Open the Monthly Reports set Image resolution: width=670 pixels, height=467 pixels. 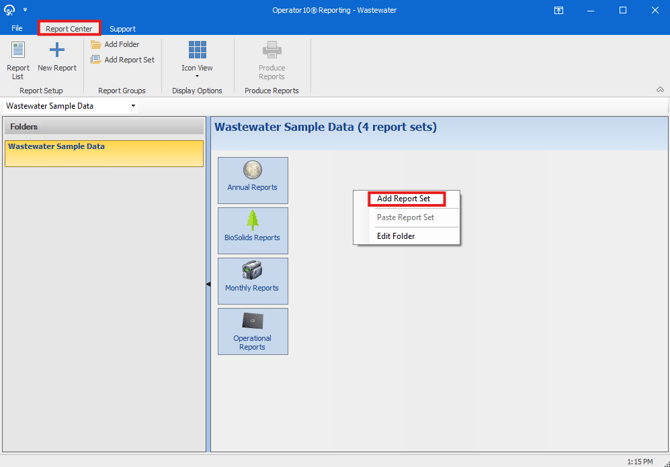[252, 280]
